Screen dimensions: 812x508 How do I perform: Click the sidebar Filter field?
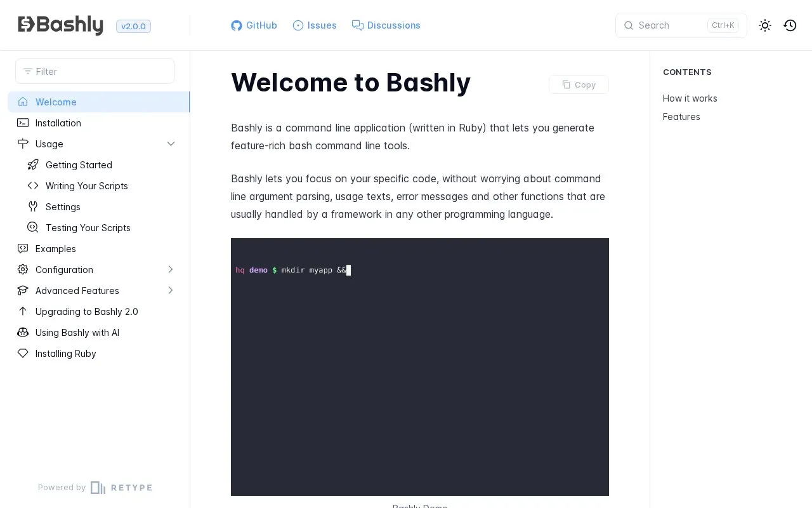pyautogui.click(x=95, y=71)
